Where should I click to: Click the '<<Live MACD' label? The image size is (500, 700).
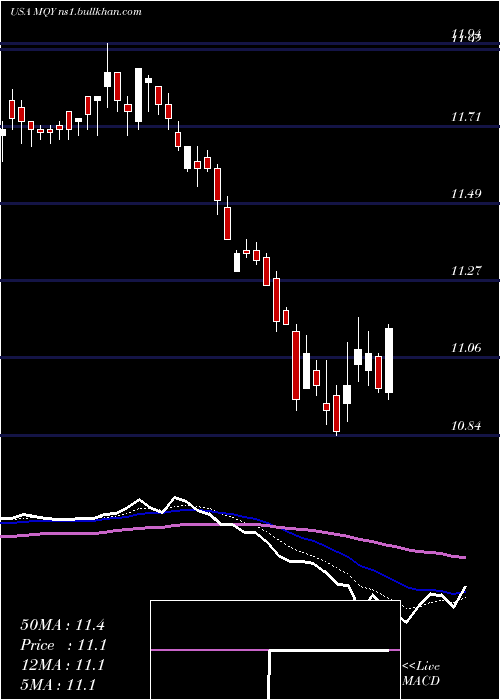click(x=421, y=673)
